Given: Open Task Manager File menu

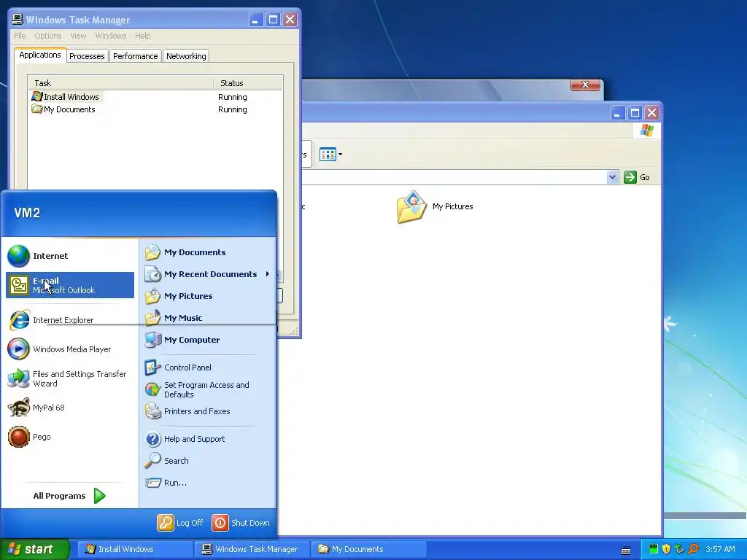Looking at the screenshot, I should pos(20,36).
